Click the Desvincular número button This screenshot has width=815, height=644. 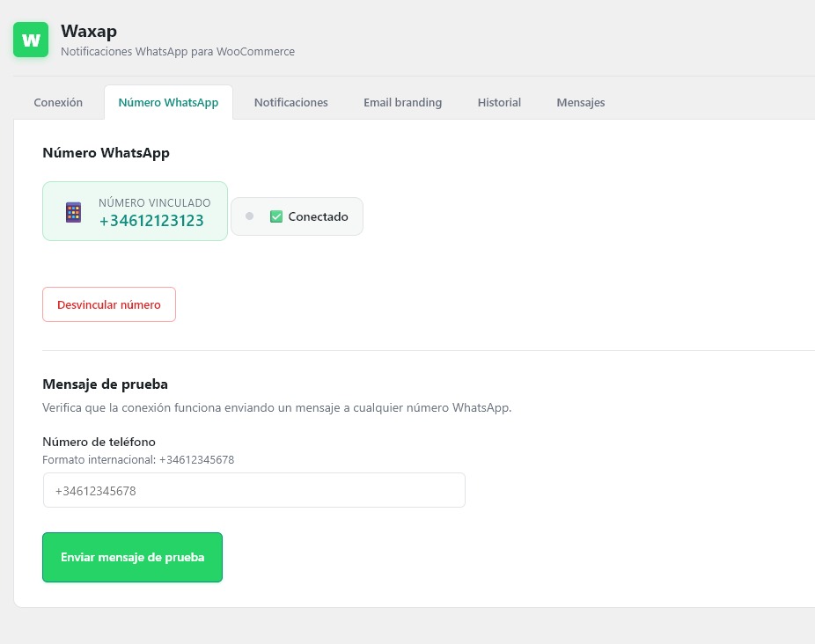109,304
